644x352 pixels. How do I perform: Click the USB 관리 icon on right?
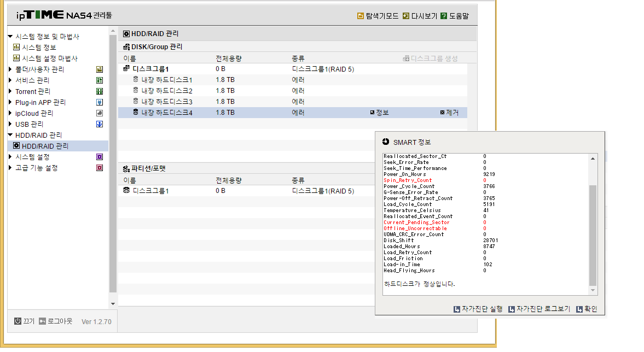coord(100,124)
